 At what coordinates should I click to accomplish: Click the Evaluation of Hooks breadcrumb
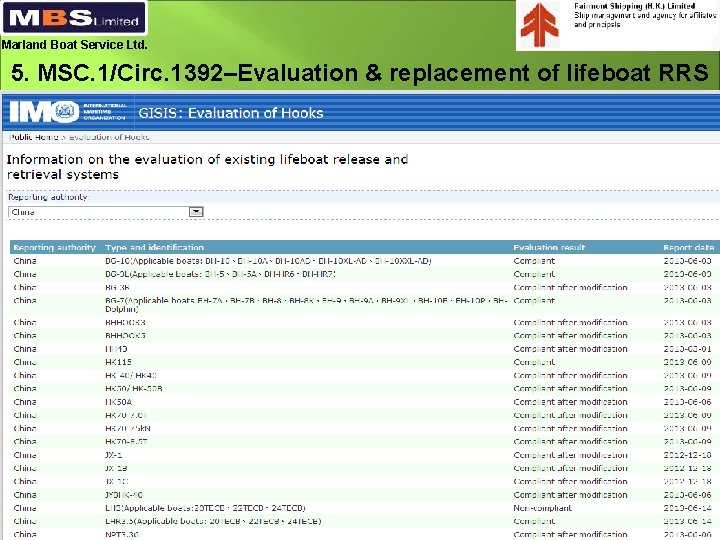point(109,137)
